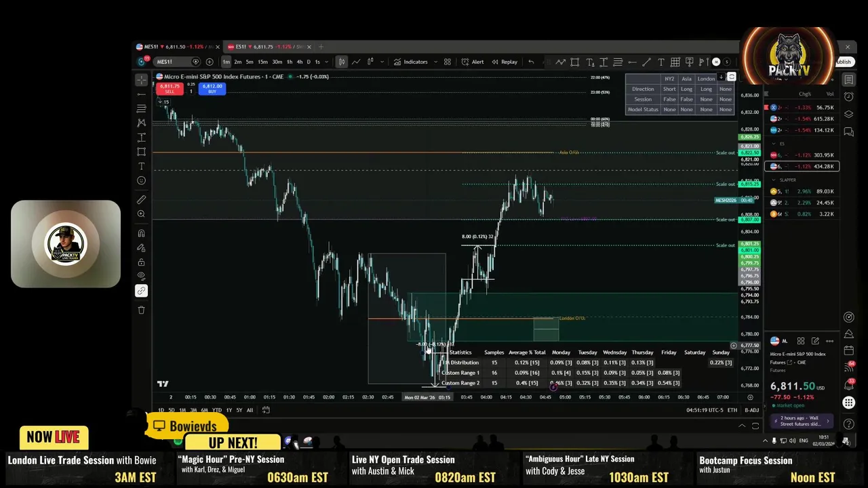
Task: Select the 2m timeframe
Action: pyautogui.click(x=237, y=62)
